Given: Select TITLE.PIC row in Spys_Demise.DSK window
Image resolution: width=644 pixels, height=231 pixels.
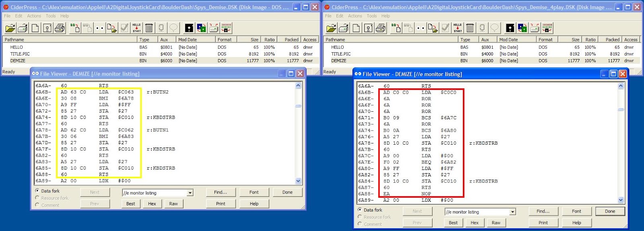Looking at the screenshot, I should tap(160, 54).
